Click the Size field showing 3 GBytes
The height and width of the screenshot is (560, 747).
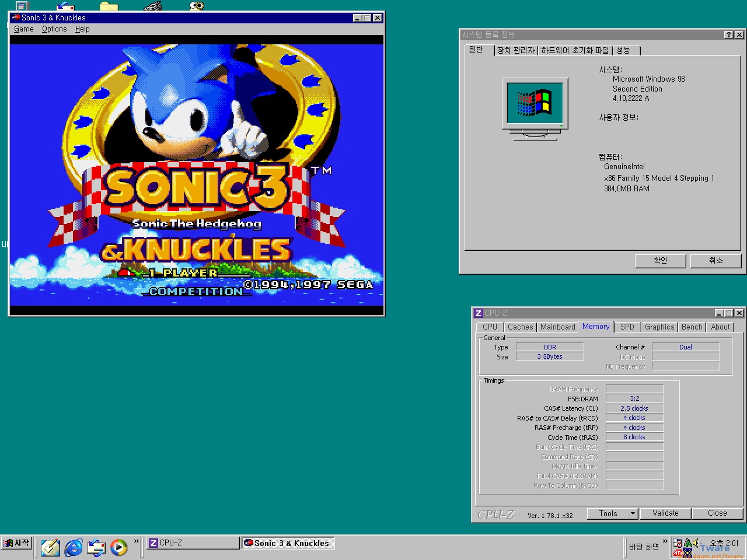click(550, 356)
